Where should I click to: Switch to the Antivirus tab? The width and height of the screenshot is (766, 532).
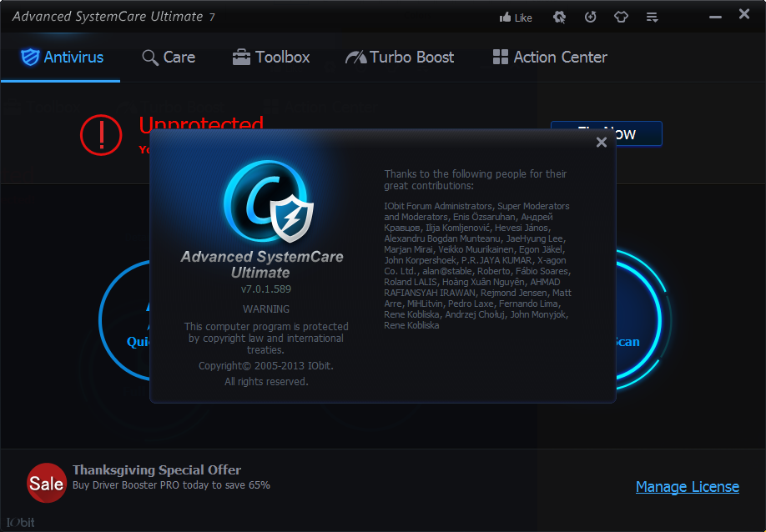click(x=62, y=57)
